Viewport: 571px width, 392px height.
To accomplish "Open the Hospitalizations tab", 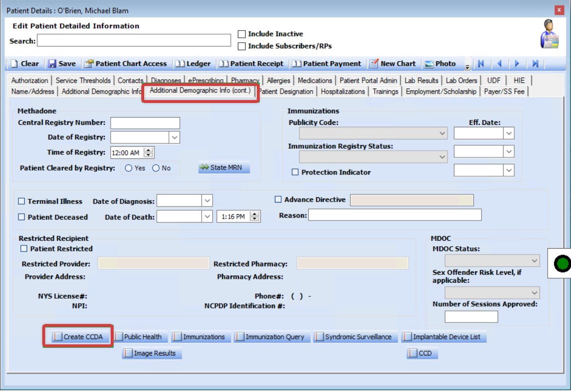I will coord(343,91).
